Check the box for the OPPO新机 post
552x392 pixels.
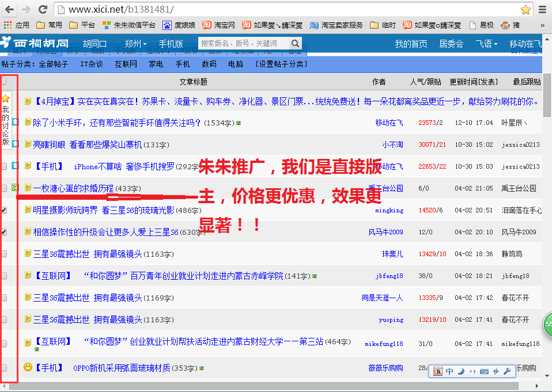pyautogui.click(x=3, y=368)
